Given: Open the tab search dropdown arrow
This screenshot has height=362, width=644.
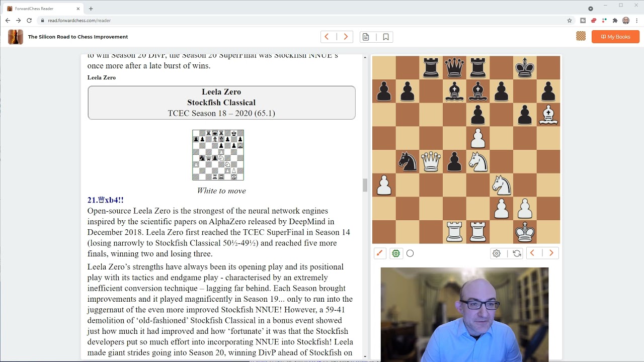Looking at the screenshot, I should 591,9.
